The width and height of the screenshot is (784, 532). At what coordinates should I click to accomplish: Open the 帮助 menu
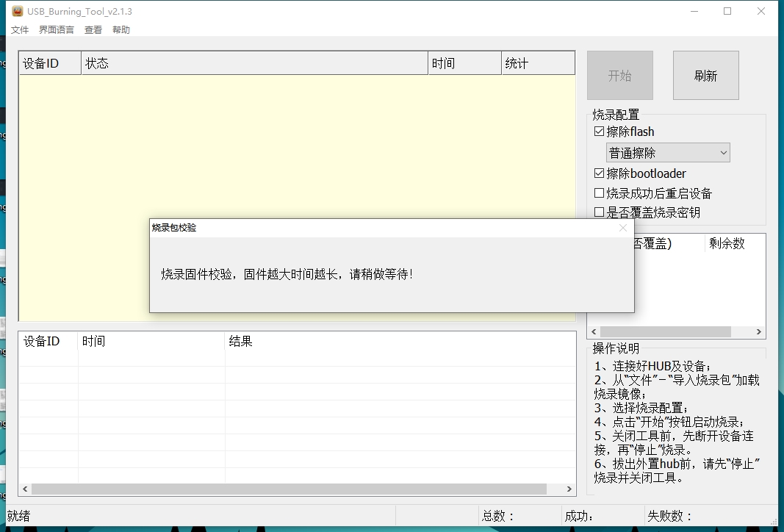[121, 30]
